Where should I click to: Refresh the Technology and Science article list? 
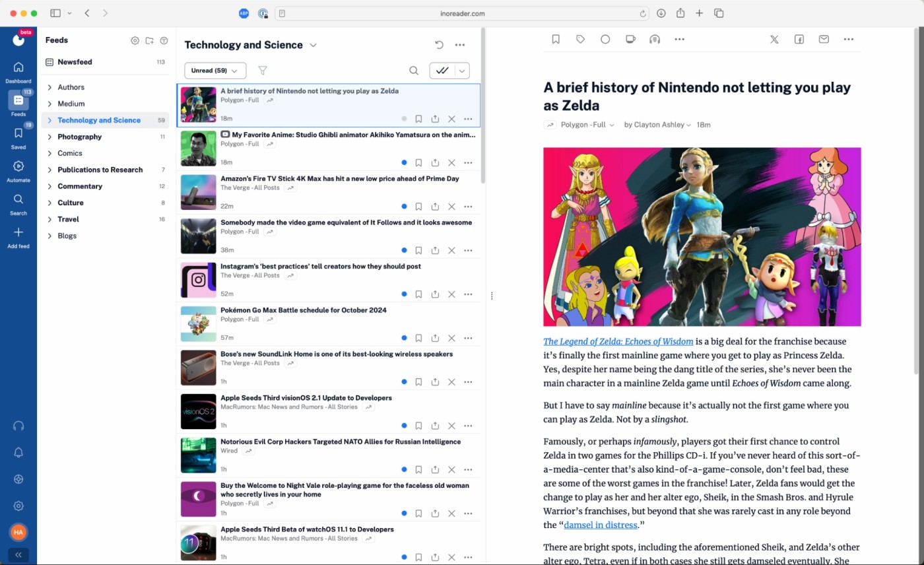[439, 45]
